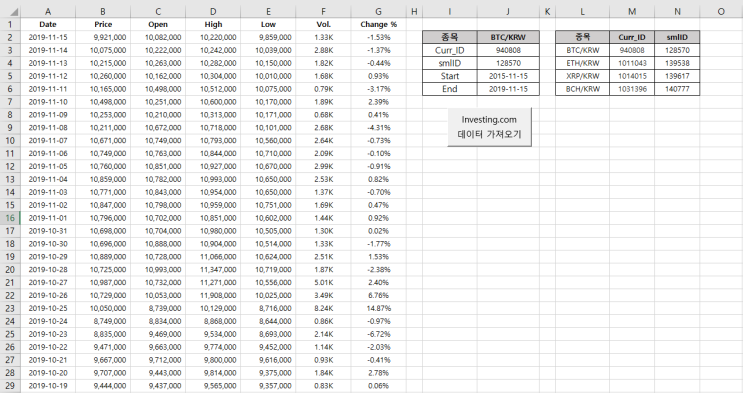Select row 1 header

[x=10, y=24]
